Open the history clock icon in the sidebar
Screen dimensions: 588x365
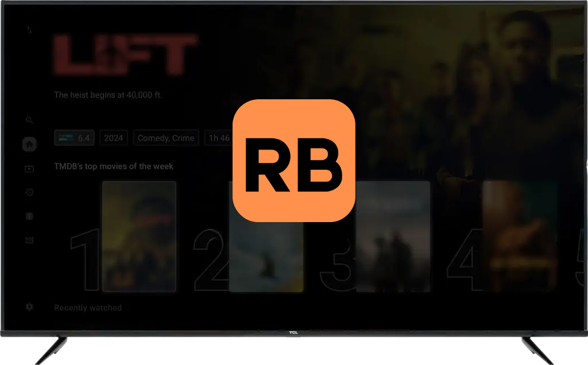point(29,192)
